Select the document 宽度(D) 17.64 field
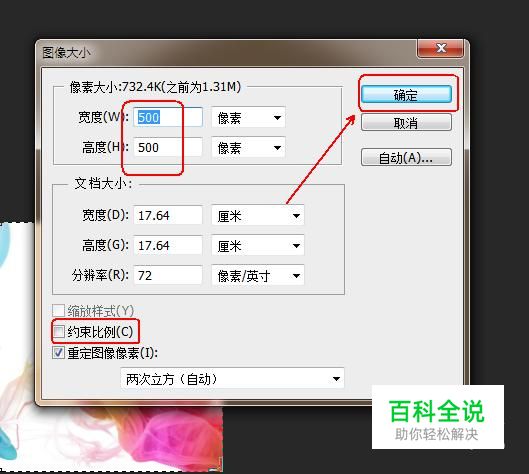529x474 pixels. pos(168,215)
